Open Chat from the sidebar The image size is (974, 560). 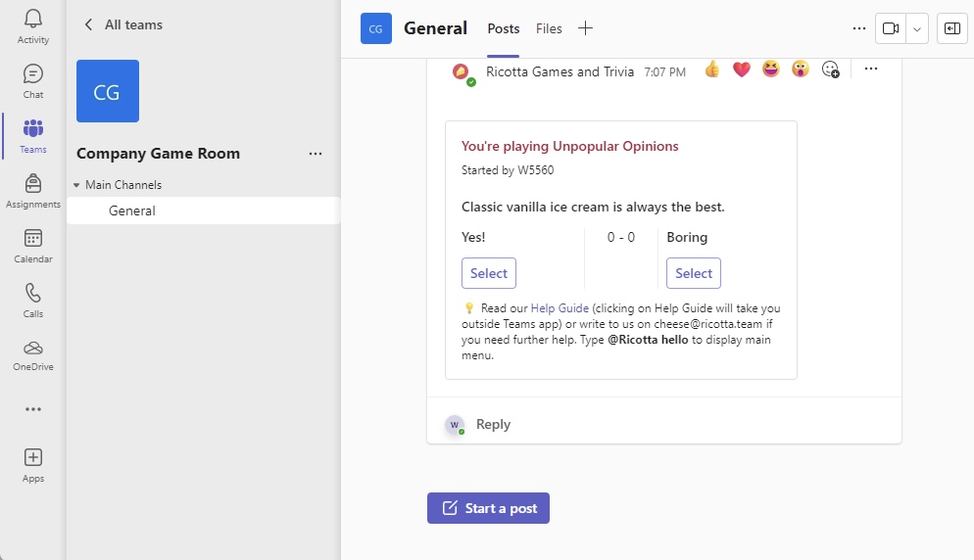point(33,81)
